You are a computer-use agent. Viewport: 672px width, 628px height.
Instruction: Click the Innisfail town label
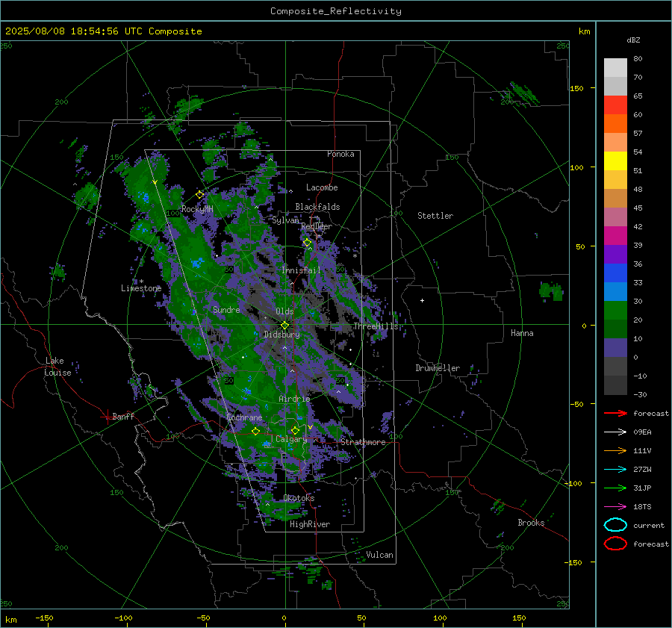pos(301,270)
